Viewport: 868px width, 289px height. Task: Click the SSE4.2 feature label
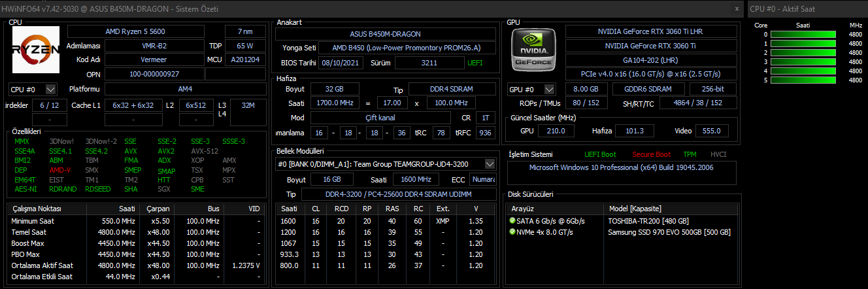tap(96, 150)
